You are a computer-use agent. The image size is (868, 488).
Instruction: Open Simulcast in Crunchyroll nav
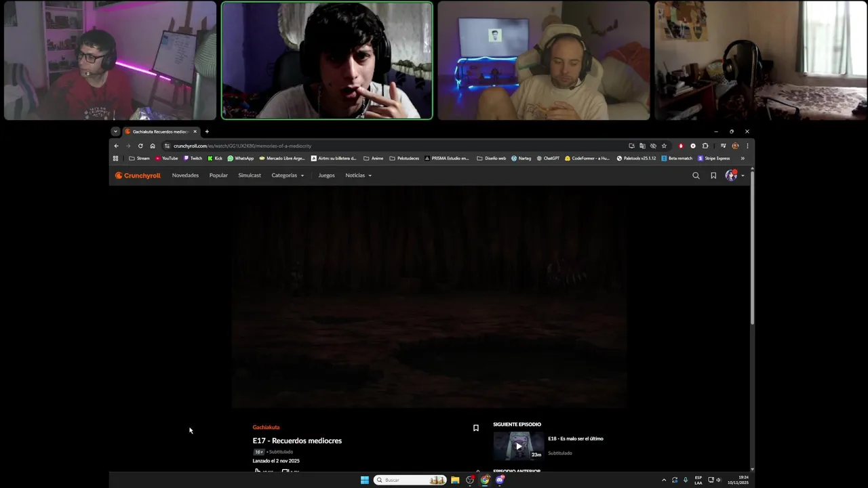(x=250, y=176)
